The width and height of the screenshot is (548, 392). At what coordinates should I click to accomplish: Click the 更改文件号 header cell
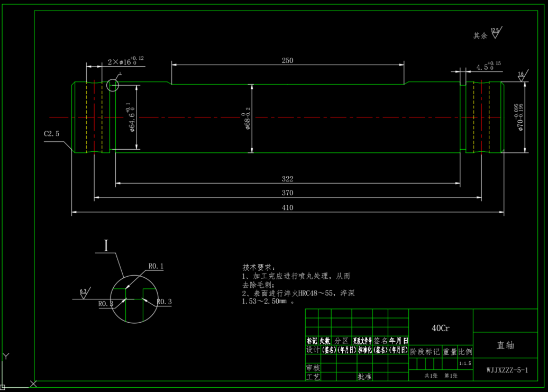[362, 341]
